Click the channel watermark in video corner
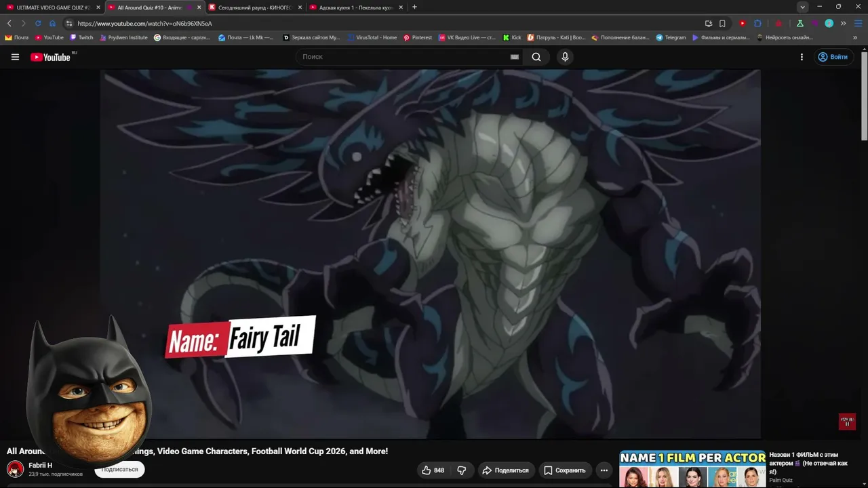868x488 pixels. pyautogui.click(x=847, y=422)
